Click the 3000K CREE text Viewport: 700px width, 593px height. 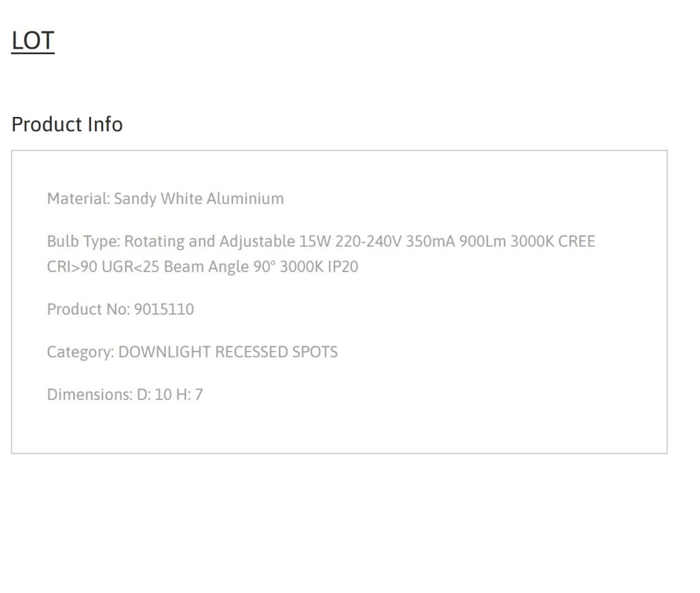click(x=552, y=241)
